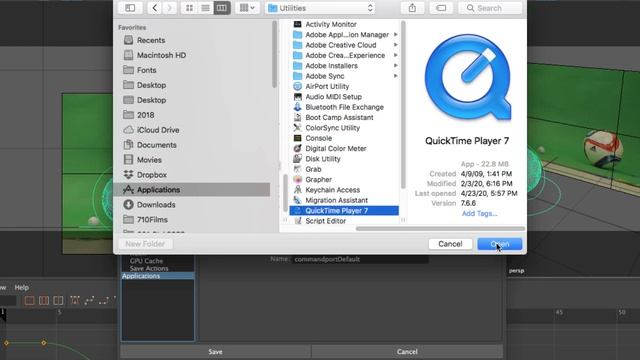This screenshot has width=640, height=360.
Task: Select Save Actions in preferences category list
Action: [149, 268]
